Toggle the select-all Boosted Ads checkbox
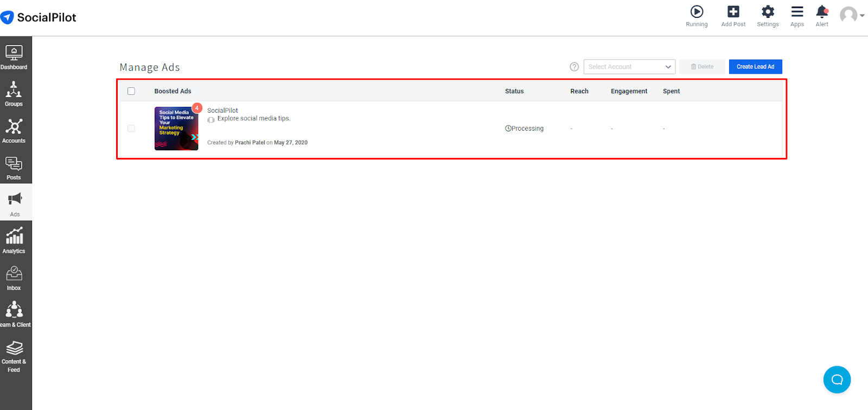 [131, 91]
